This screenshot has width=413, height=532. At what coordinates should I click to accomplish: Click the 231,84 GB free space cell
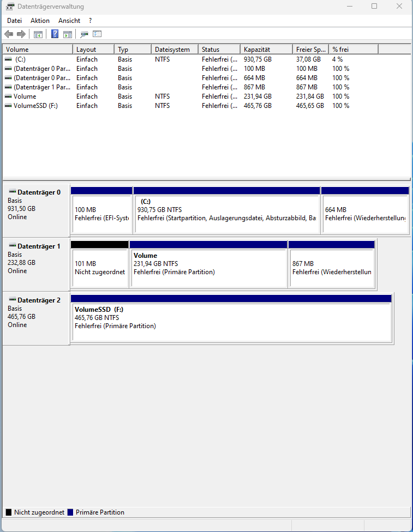pyautogui.click(x=310, y=96)
